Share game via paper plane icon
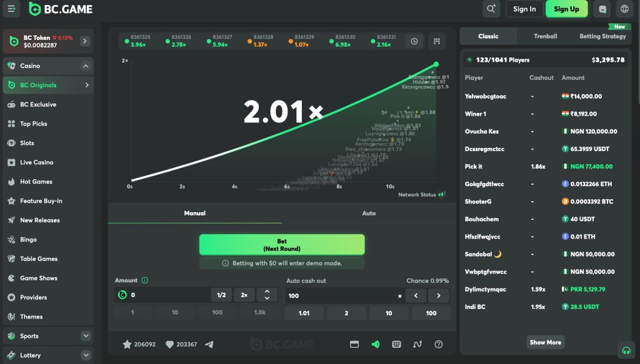640x364 pixels. coord(209,345)
